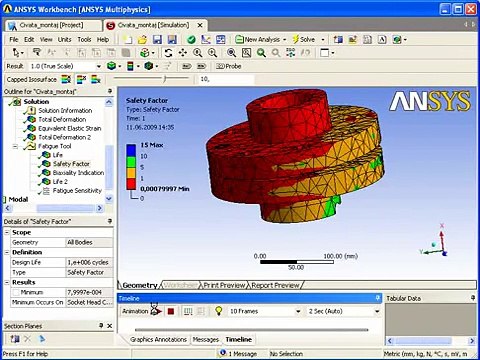The width and height of the screenshot is (480, 360).
Task: Close the Section Planes panel
Action: point(109,326)
